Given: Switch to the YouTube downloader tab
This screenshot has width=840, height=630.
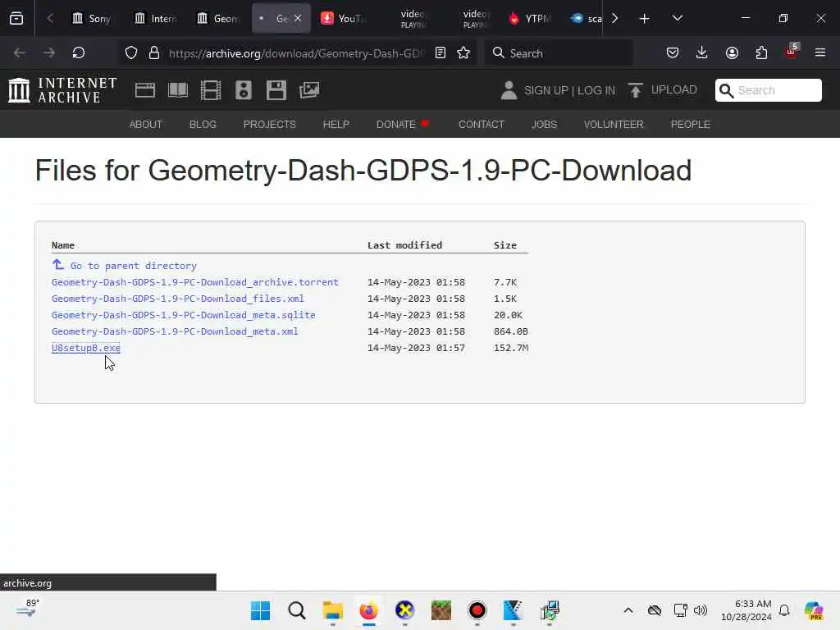Looking at the screenshot, I should coord(343,19).
